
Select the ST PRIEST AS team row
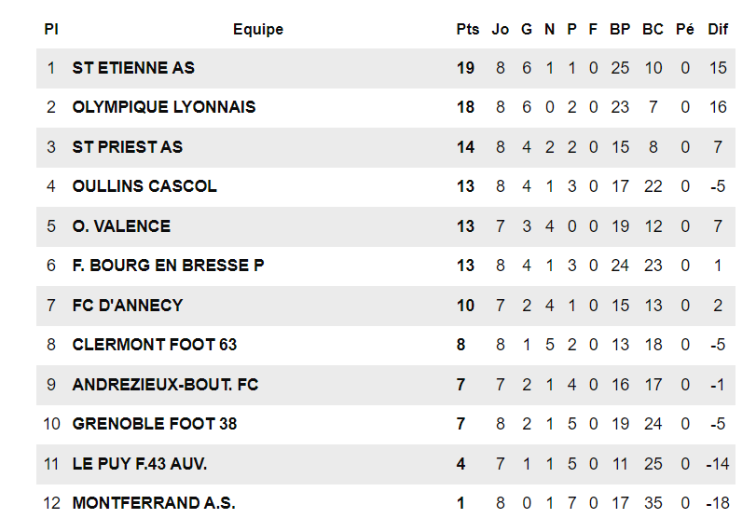tap(128, 147)
